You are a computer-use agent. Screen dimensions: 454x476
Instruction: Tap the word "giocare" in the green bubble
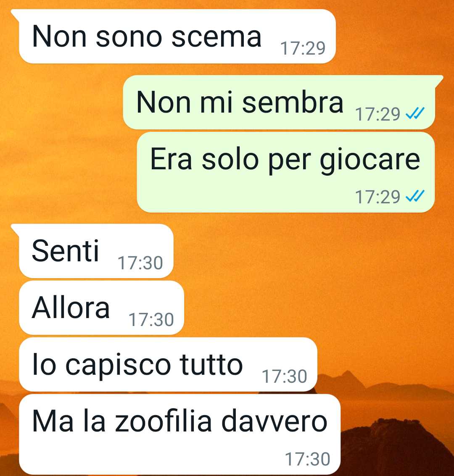click(x=370, y=161)
